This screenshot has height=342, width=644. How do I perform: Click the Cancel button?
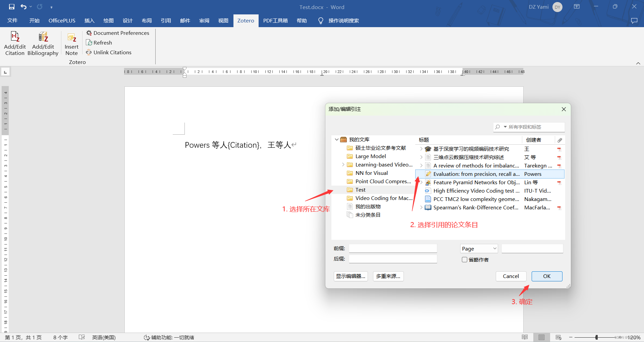point(511,276)
